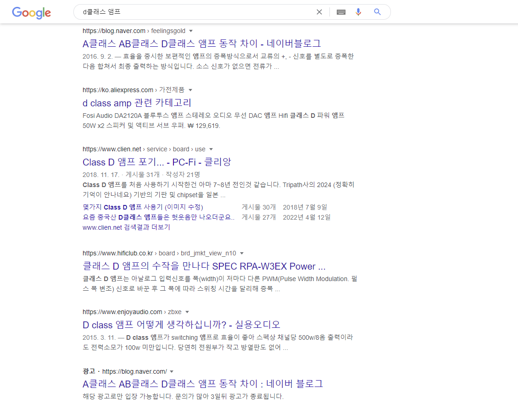
Task: Open dropdown arrow beside enjoyaudio zbxe
Action: (187, 312)
